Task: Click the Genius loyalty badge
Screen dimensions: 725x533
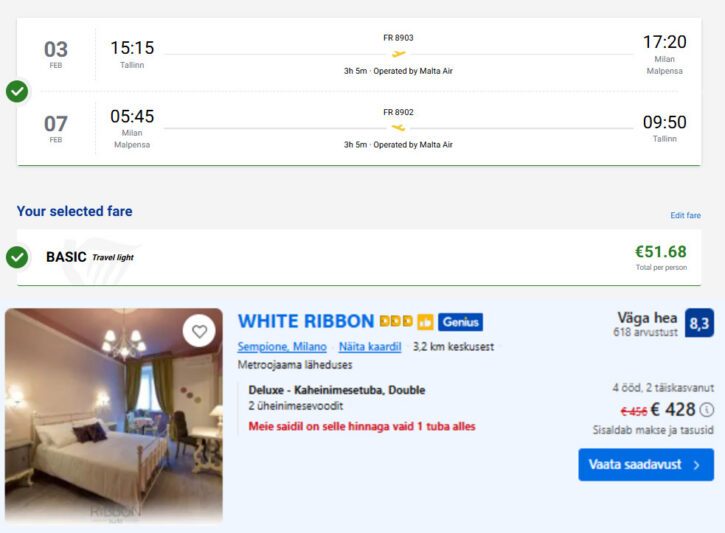Action: click(460, 322)
